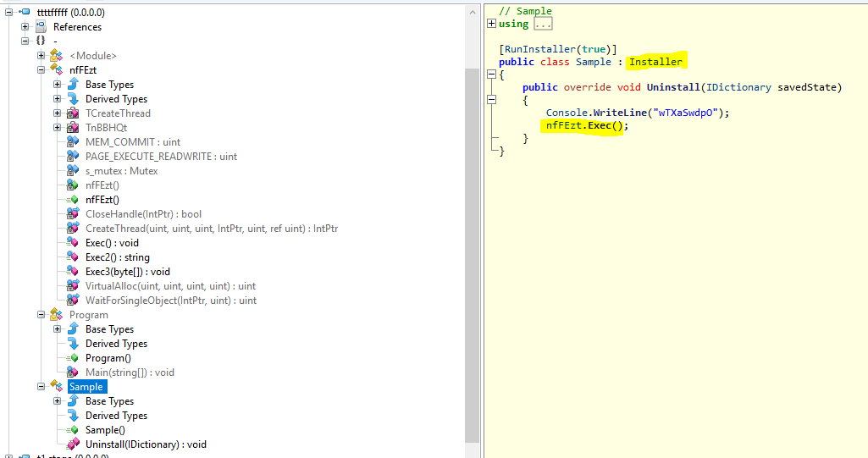868x458 pixels.
Task: Click the Uninstall(IDictionary) method icon
Action: (73, 444)
